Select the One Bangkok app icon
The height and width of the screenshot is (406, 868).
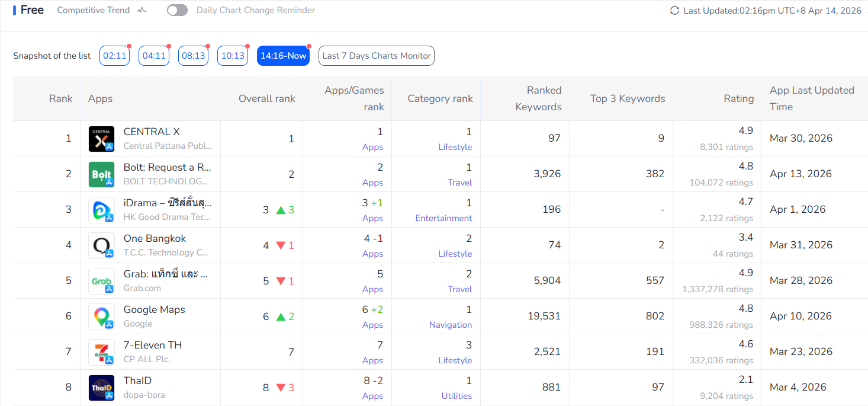[101, 245]
